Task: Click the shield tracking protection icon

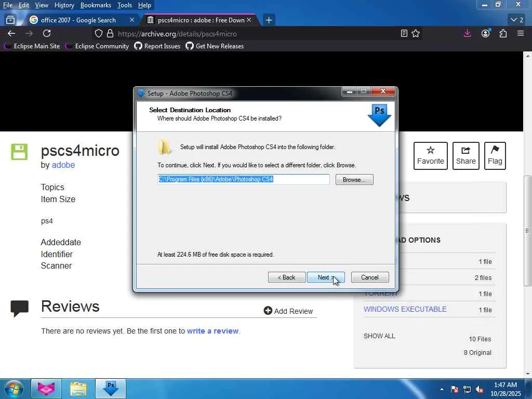Action: [x=98, y=34]
